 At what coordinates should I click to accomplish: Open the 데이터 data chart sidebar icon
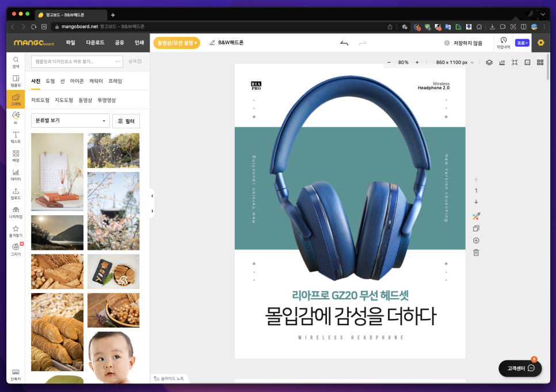(16, 174)
